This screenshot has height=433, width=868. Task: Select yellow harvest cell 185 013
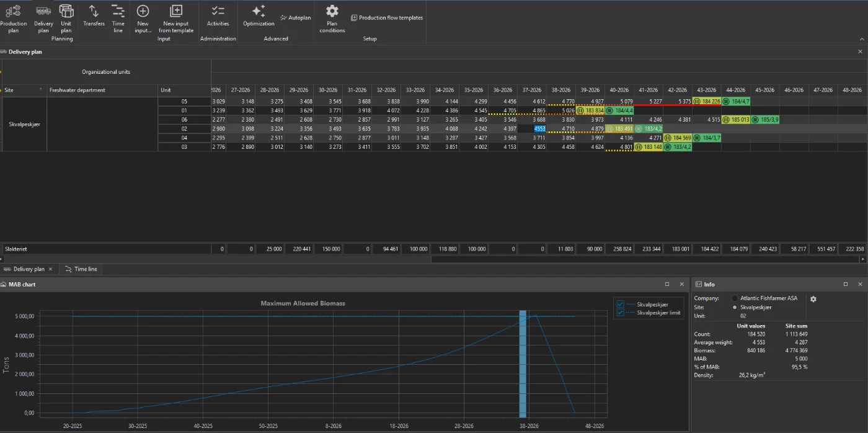pyautogui.click(x=736, y=120)
